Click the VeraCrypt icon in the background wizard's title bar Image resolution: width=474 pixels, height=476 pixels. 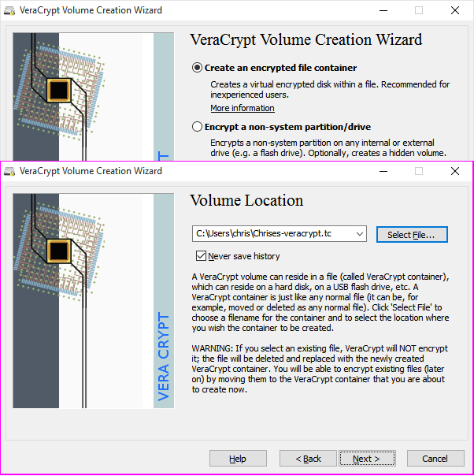pos(9,11)
